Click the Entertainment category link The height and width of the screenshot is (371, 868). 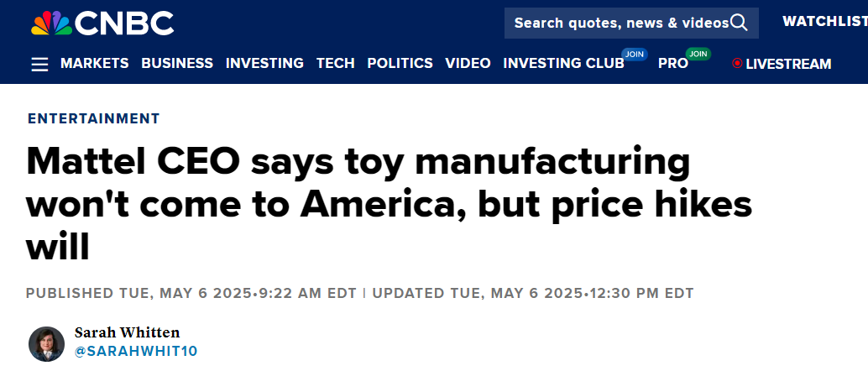(93, 118)
